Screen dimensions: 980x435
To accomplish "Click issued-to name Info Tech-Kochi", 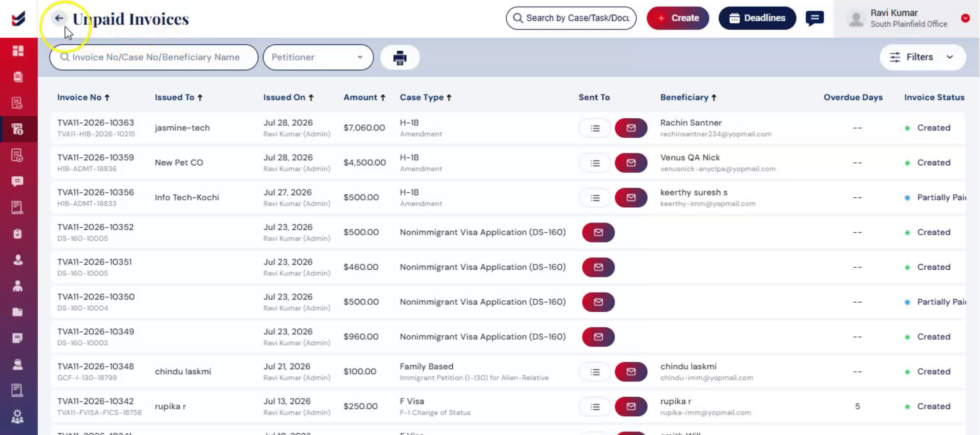I will click(x=187, y=197).
